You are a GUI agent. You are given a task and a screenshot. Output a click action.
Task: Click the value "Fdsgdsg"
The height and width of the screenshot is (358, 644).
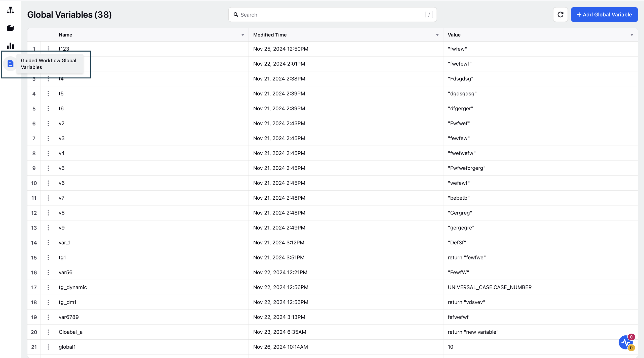460,79
